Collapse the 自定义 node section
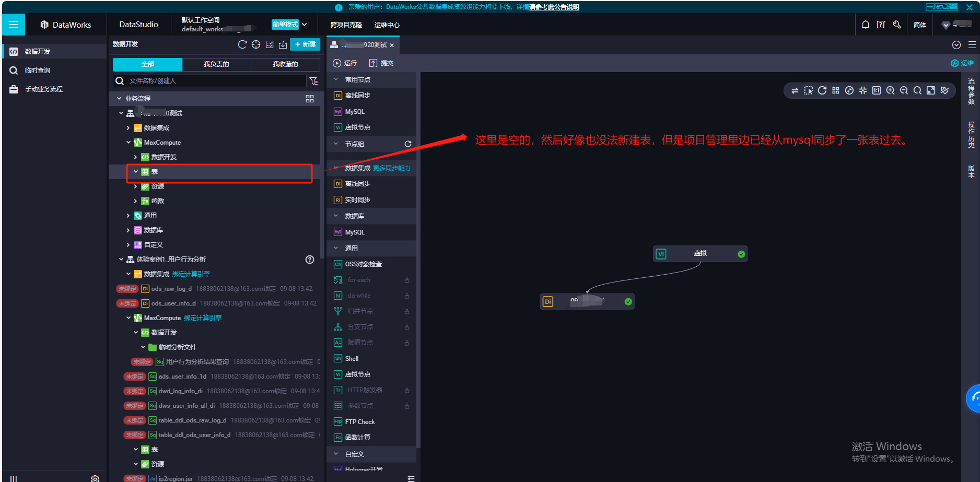Image resolution: width=980 pixels, height=482 pixels. (336, 454)
